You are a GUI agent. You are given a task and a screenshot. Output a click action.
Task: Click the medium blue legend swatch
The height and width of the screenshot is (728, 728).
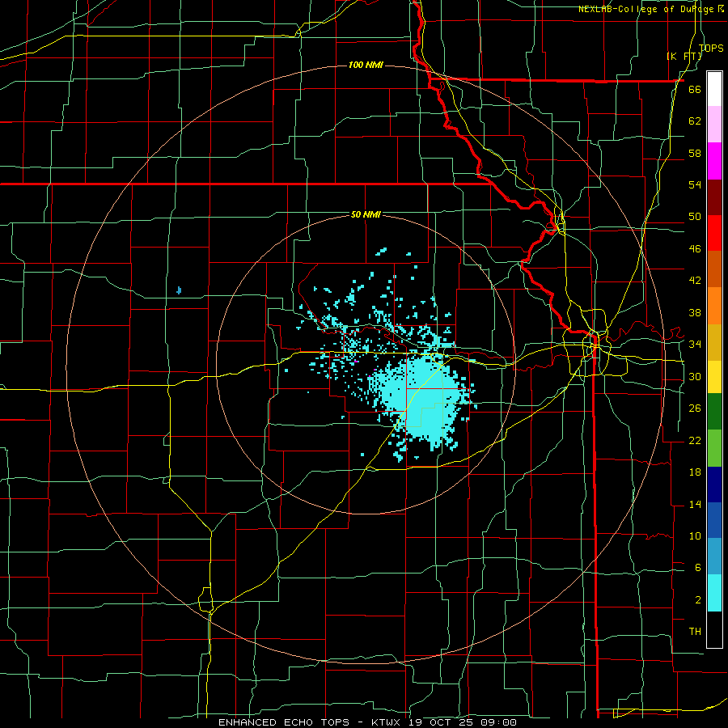[714, 520]
